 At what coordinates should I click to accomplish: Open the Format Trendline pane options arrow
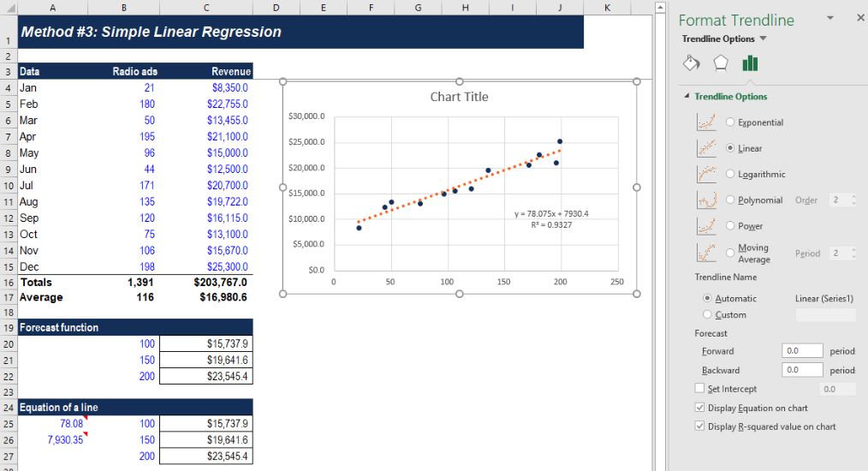pyautogui.click(x=829, y=18)
